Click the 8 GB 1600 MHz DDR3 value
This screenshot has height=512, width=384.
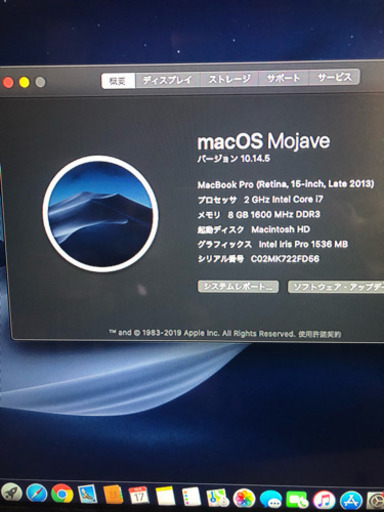[x=274, y=214]
